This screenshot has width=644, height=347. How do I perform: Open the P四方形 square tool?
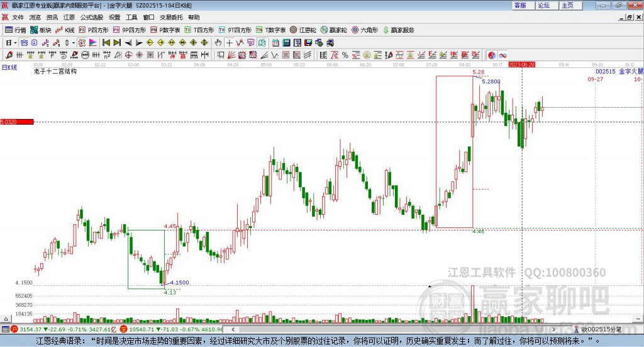[94, 30]
